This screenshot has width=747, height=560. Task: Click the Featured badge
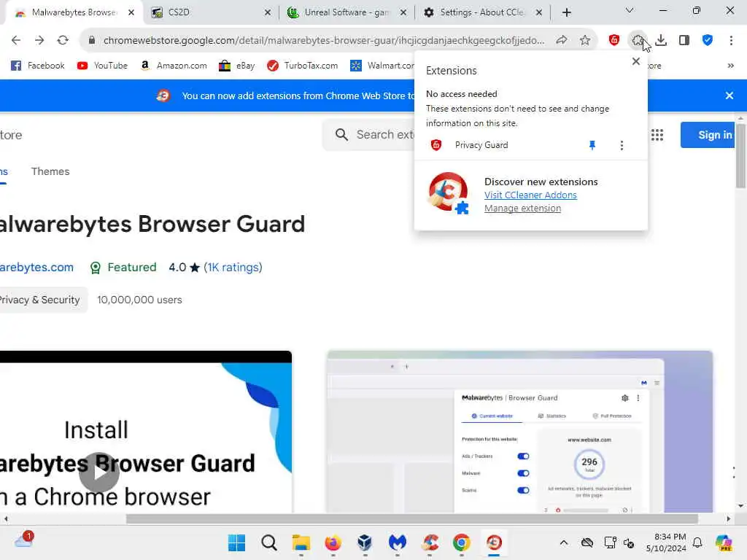(x=123, y=268)
